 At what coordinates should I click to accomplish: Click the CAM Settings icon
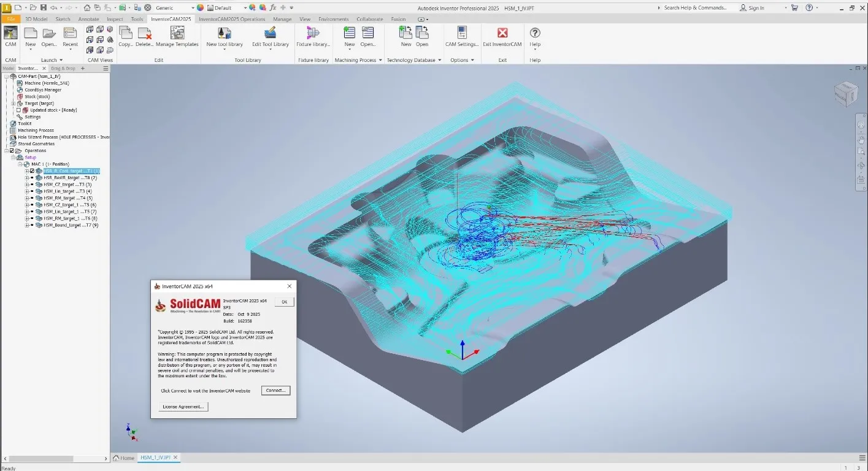pos(461,34)
